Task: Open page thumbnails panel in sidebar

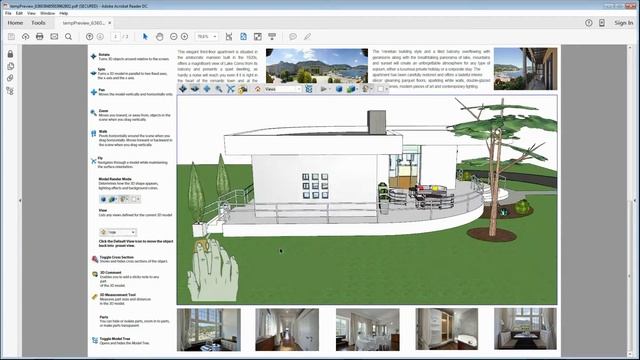Action: coord(10,66)
